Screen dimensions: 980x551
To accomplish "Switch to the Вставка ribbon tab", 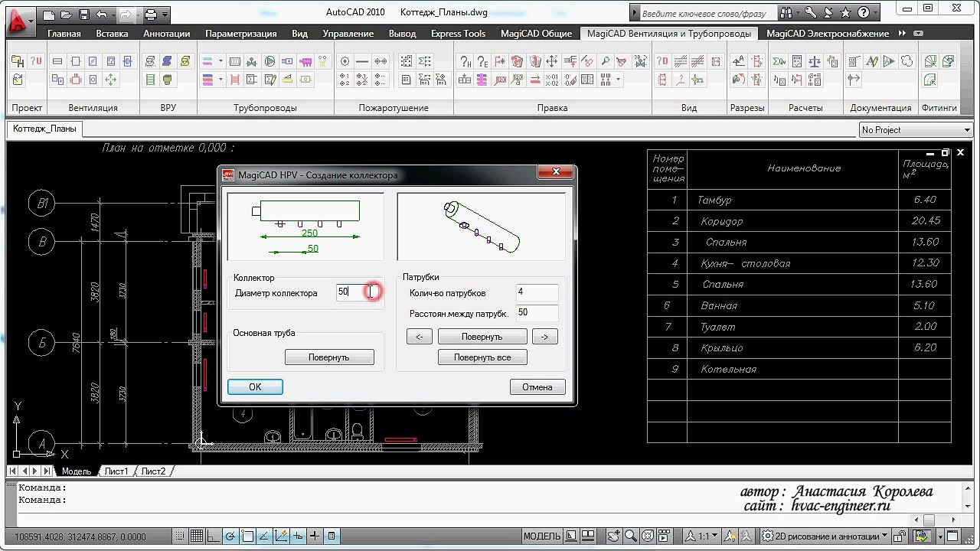I will tap(112, 34).
